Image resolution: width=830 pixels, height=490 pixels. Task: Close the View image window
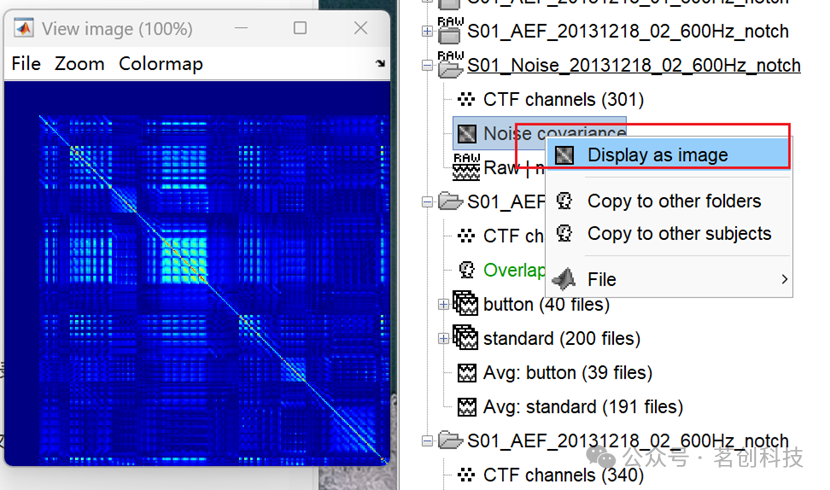[x=360, y=28]
